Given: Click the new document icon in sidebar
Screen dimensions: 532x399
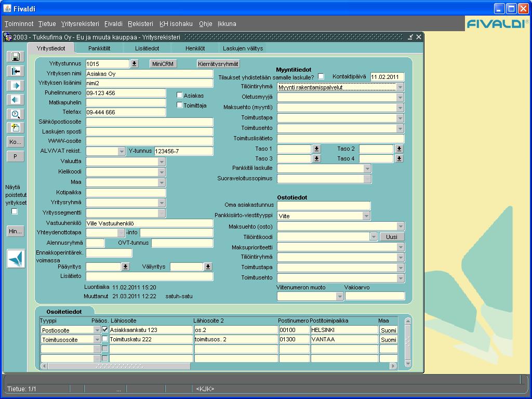Looking at the screenshot, I should coord(16,128).
